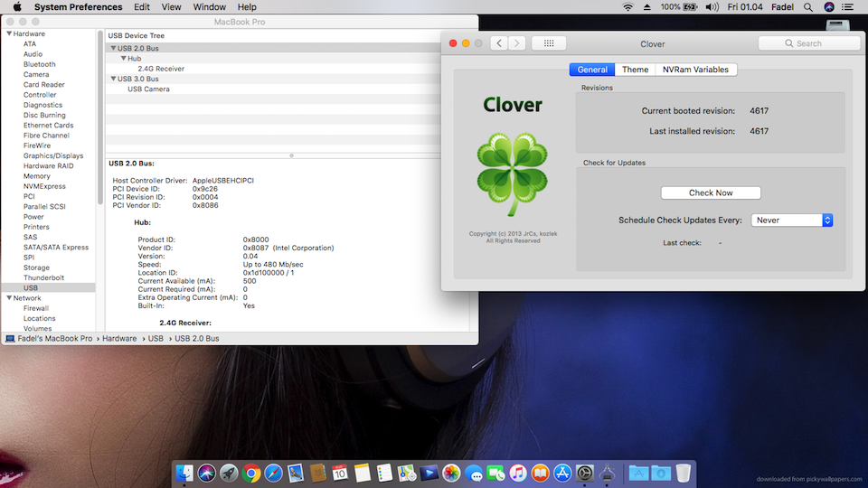
Task: Go back with the left arrow in Clover
Action: tap(499, 43)
